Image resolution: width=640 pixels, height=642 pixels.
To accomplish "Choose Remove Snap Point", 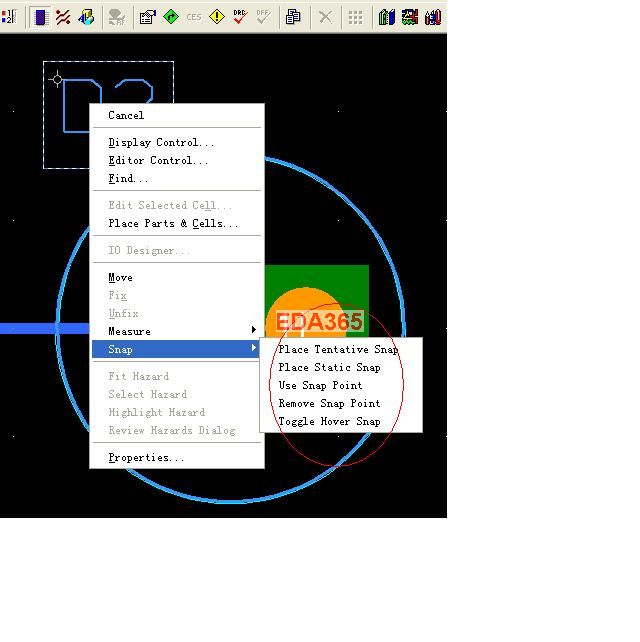I will [x=341, y=403].
